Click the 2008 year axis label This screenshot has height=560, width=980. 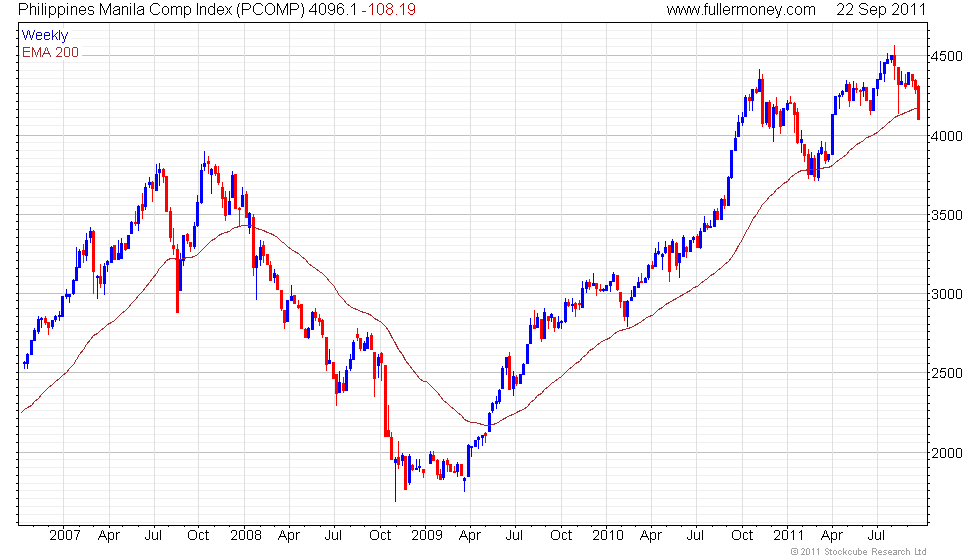point(246,535)
